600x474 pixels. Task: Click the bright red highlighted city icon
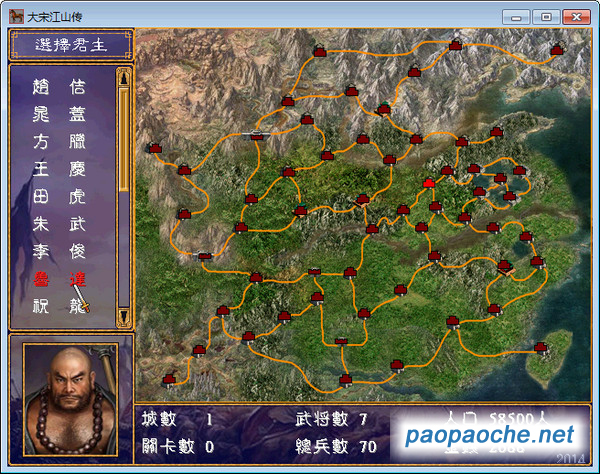click(429, 184)
